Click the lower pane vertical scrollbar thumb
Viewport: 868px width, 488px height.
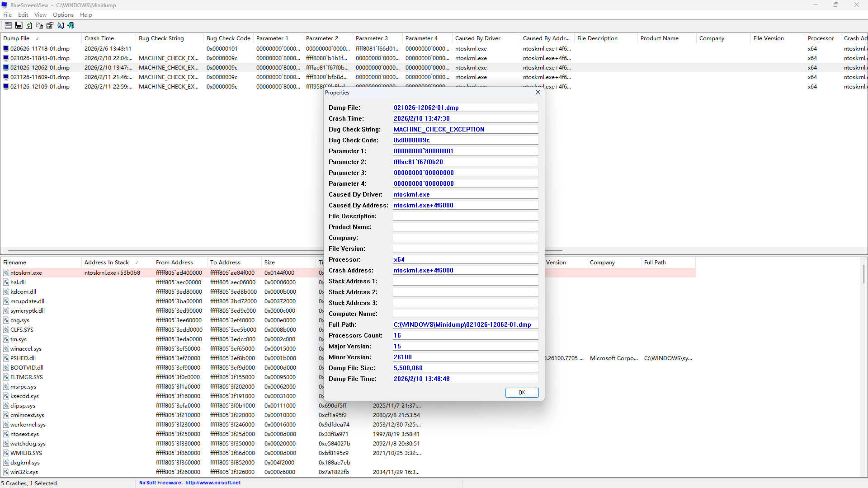[863, 274]
